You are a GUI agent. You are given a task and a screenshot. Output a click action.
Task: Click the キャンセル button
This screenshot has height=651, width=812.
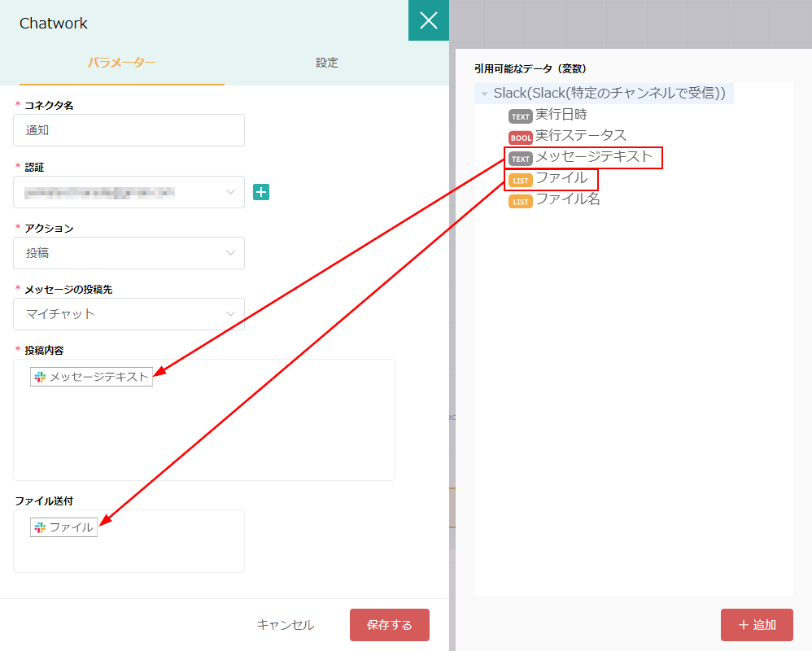[x=286, y=625]
